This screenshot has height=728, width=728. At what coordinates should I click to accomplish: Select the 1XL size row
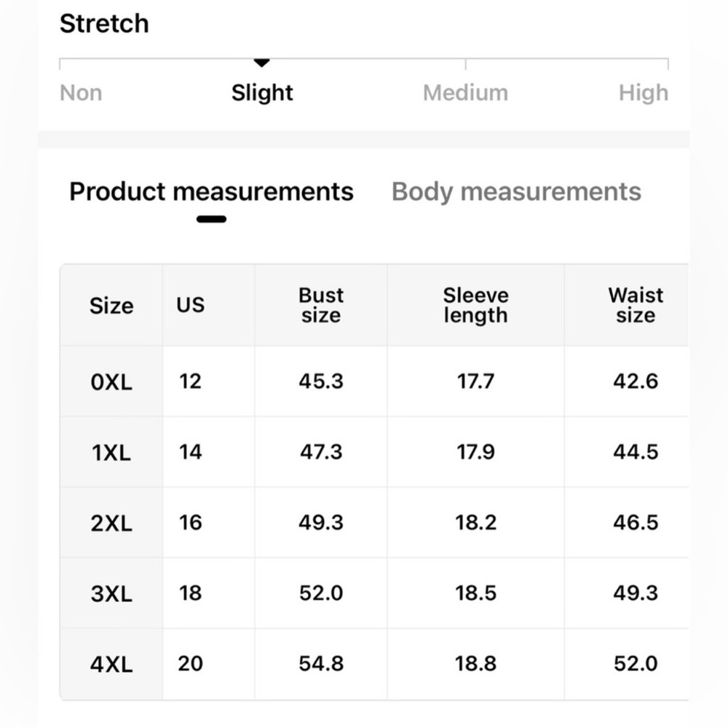pos(374,452)
